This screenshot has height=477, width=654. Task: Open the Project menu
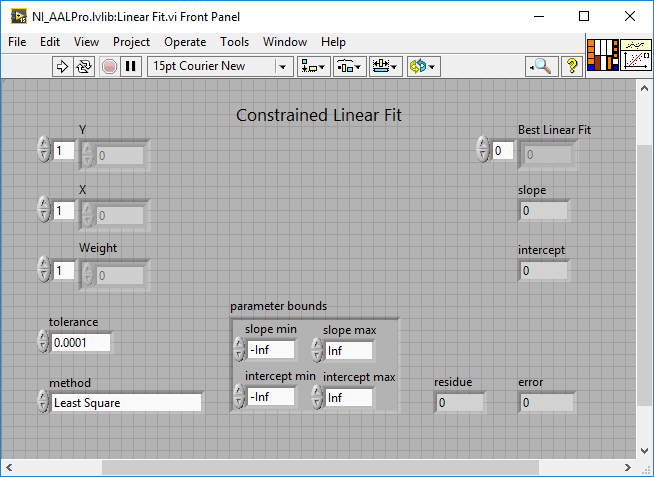(x=131, y=42)
